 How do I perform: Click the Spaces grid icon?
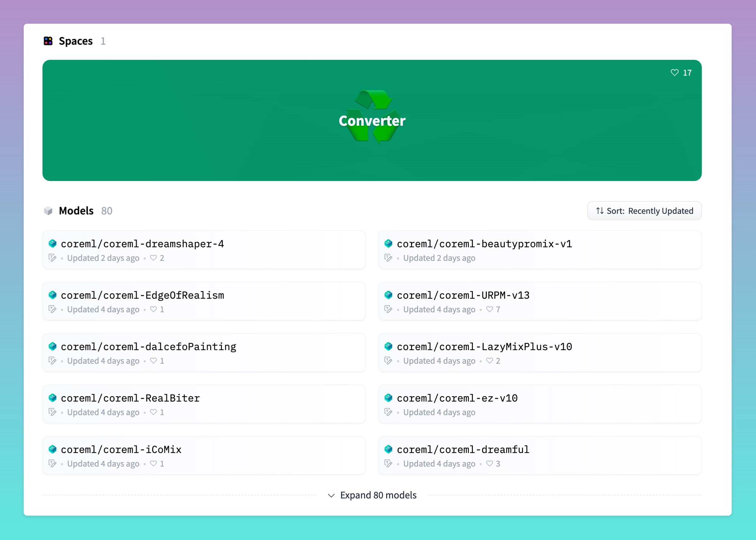48,41
